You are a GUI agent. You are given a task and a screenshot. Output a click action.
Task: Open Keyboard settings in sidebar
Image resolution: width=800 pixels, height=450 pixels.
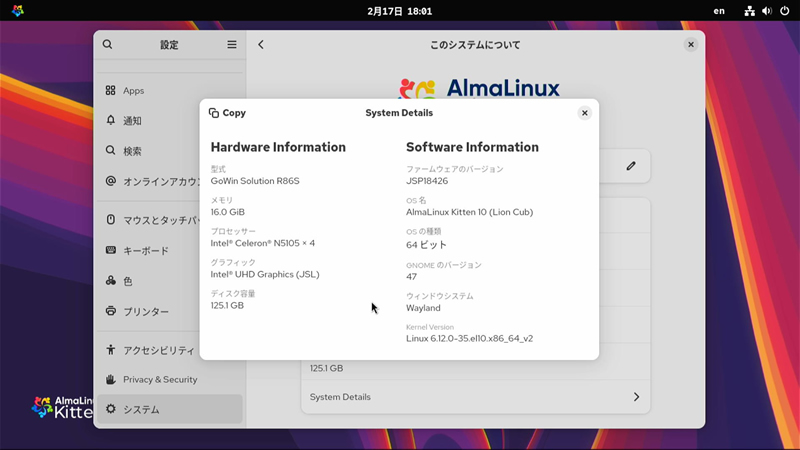[x=145, y=251]
